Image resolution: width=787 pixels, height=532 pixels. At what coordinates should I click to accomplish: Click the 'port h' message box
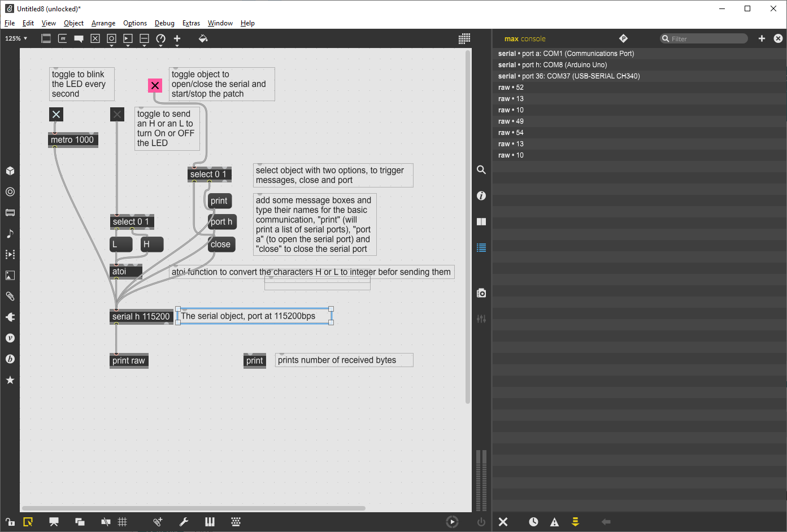click(221, 221)
